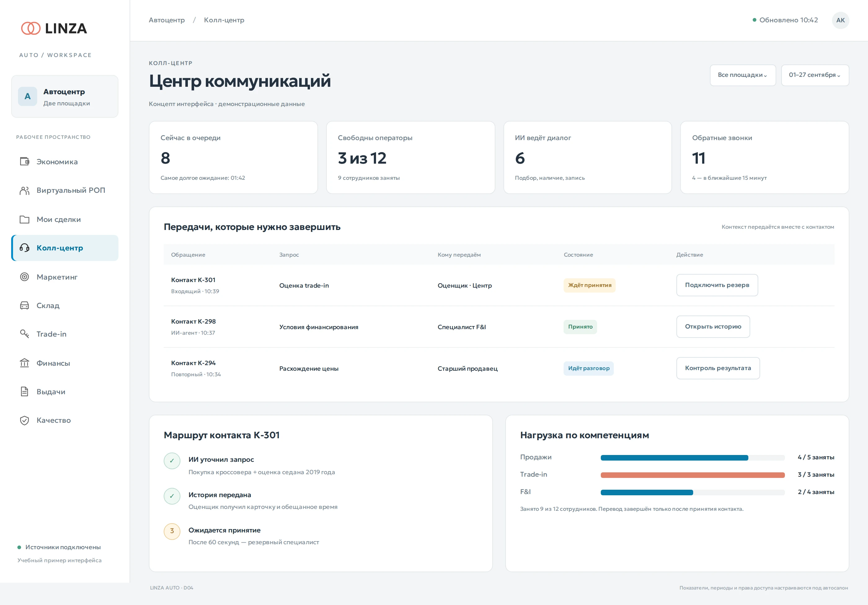
Task: Open the Свободны операторы card
Action: coord(410,157)
